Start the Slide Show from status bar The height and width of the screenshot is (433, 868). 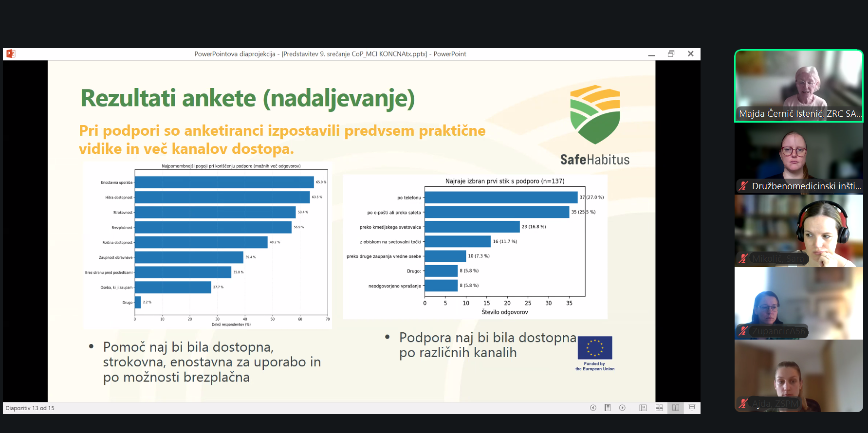point(692,408)
